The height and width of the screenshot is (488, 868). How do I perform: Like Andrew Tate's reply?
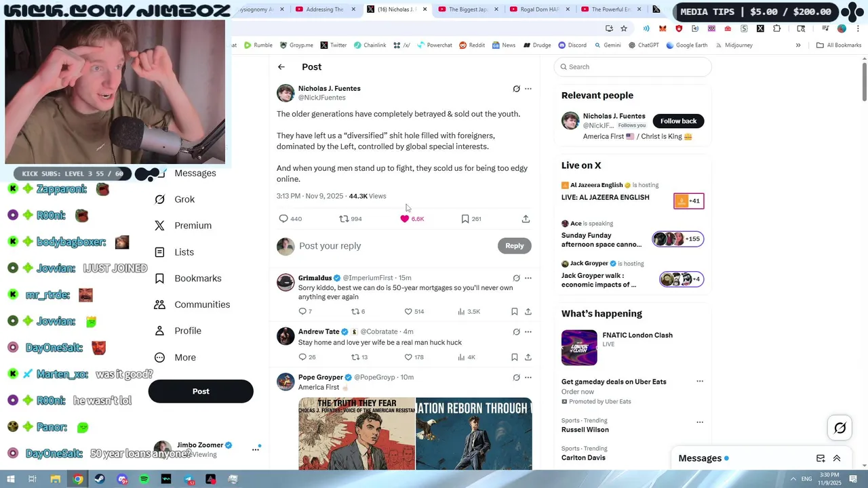click(408, 357)
